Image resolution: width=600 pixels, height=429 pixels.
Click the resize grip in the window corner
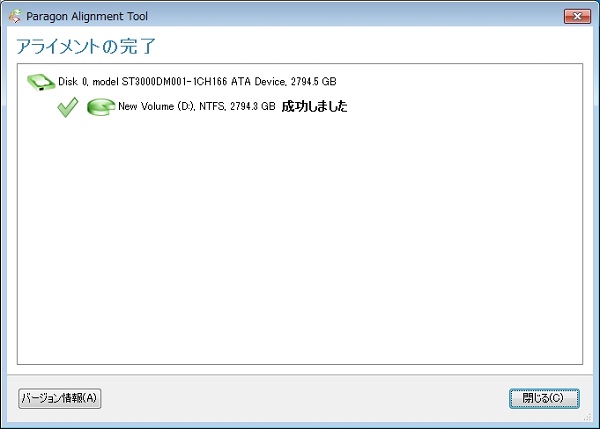click(587, 417)
